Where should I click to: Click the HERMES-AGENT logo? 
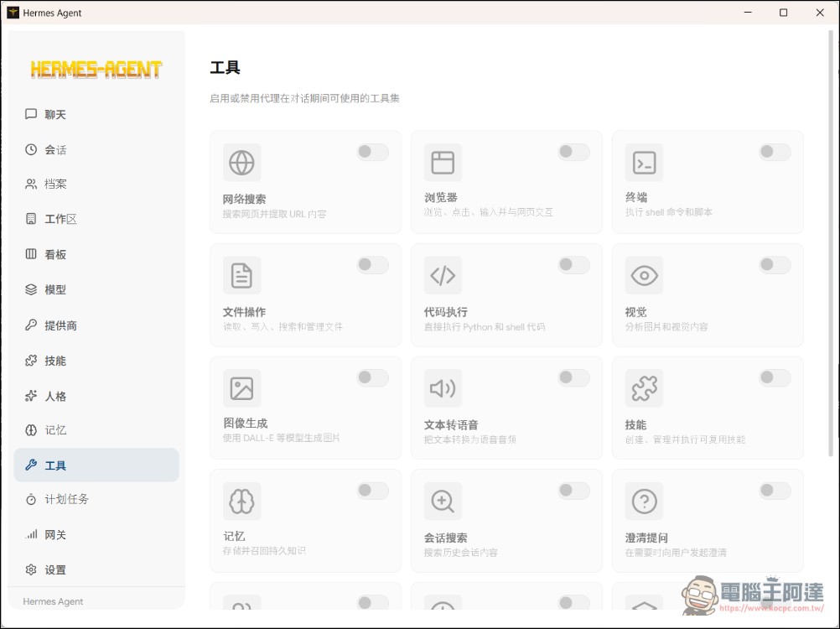coord(96,69)
